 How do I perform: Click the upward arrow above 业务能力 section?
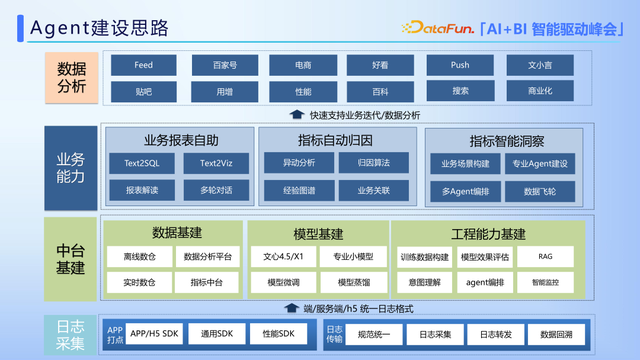pos(297,115)
